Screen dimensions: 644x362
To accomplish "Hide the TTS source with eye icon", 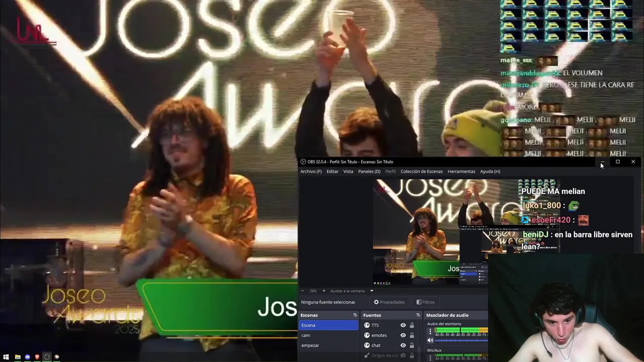I will [403, 325].
